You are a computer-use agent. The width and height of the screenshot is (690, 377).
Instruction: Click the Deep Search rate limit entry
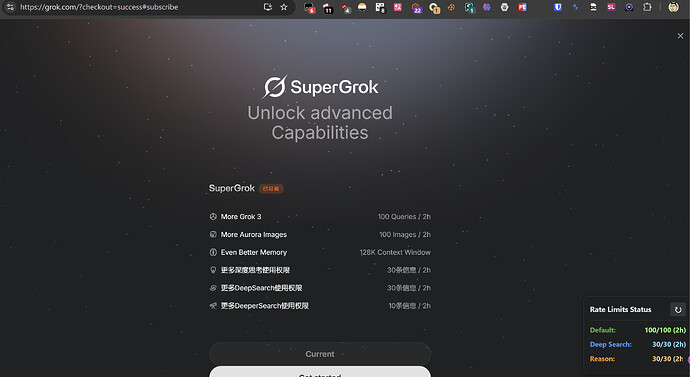[638, 344]
